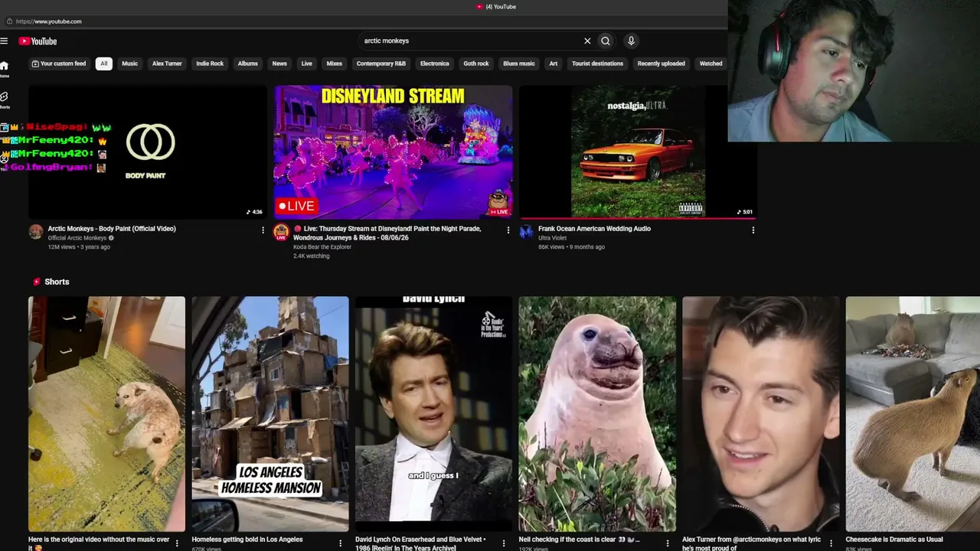Viewport: 980px width, 551px height.
Task: Open options menu for Frank Ocean video
Action: tap(753, 230)
